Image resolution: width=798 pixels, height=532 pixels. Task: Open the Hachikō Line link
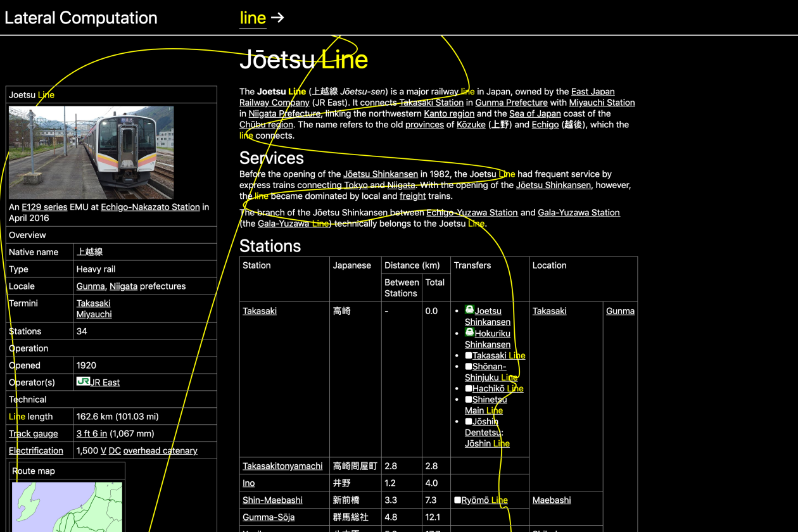click(x=498, y=389)
